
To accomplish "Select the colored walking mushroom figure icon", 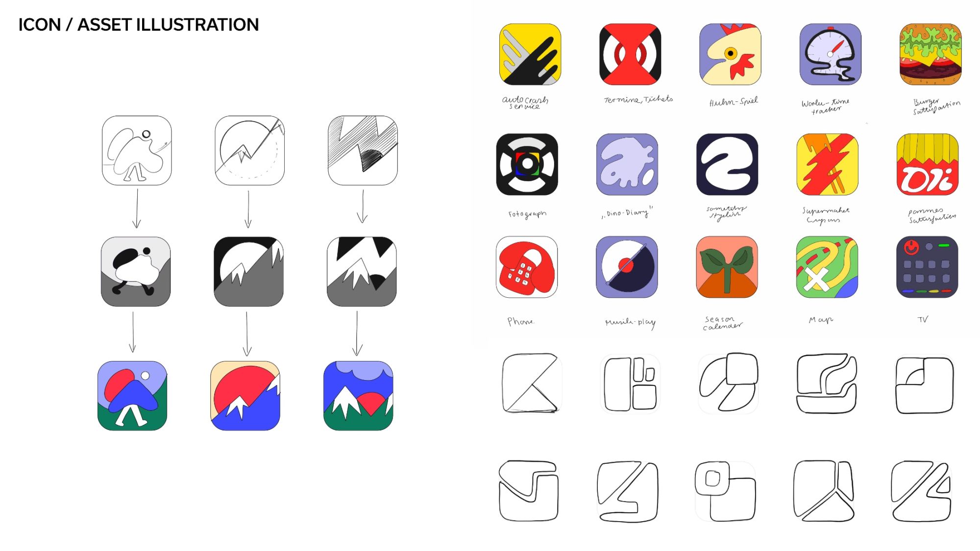I will click(132, 396).
